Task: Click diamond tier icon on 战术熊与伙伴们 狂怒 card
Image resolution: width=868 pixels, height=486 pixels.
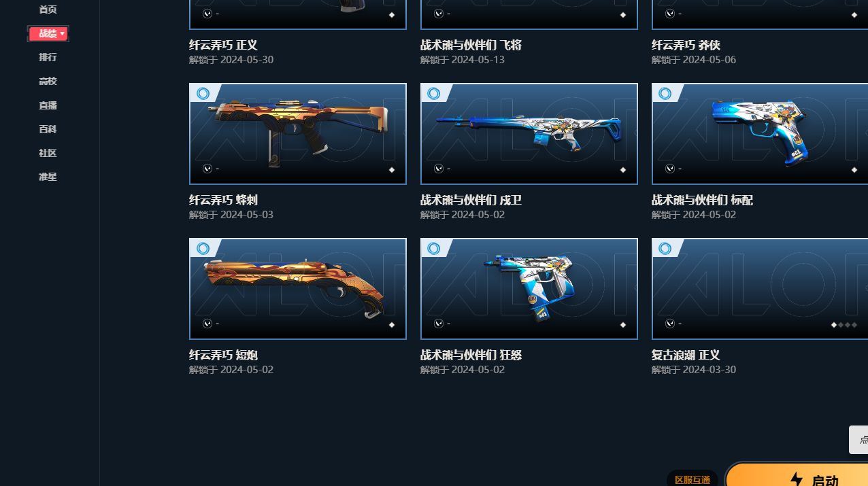Action: pyautogui.click(x=622, y=325)
